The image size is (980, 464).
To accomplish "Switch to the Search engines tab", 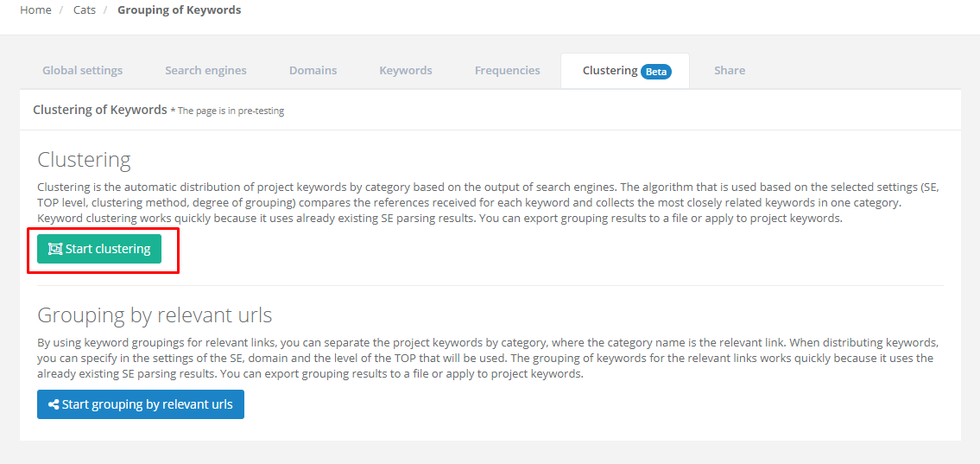I will pos(205,71).
